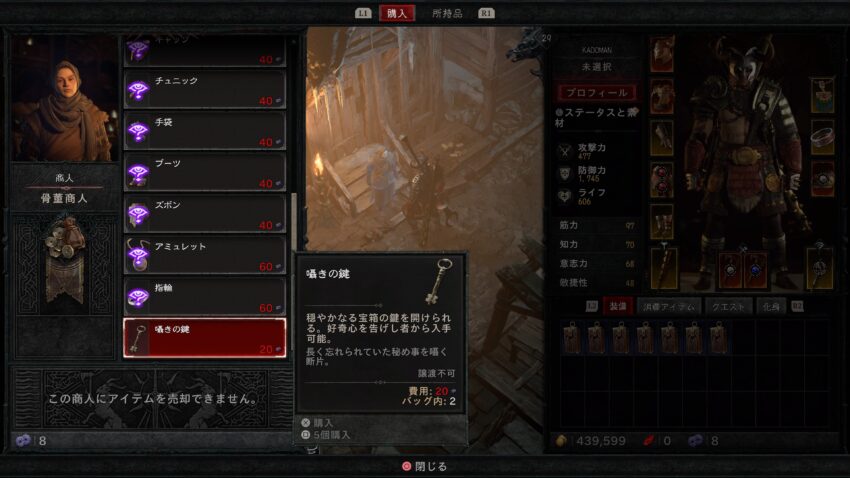Open the 消費アイテム inventory tab

[x=668, y=306]
